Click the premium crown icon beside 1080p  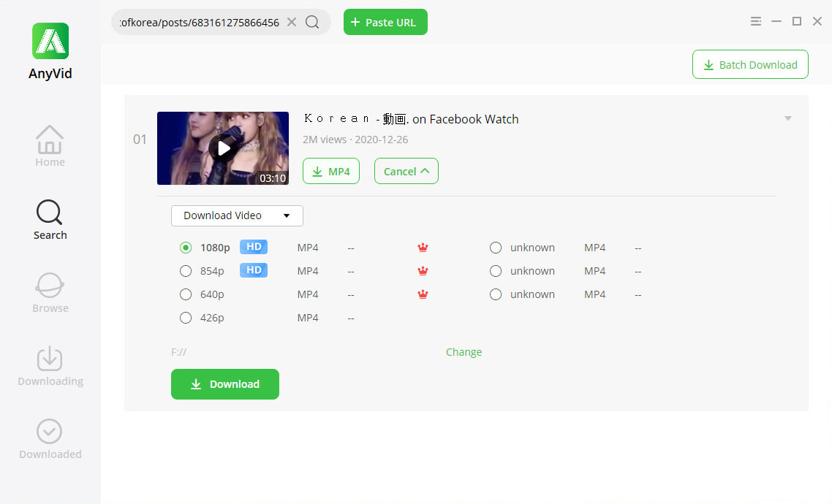pyautogui.click(x=423, y=248)
